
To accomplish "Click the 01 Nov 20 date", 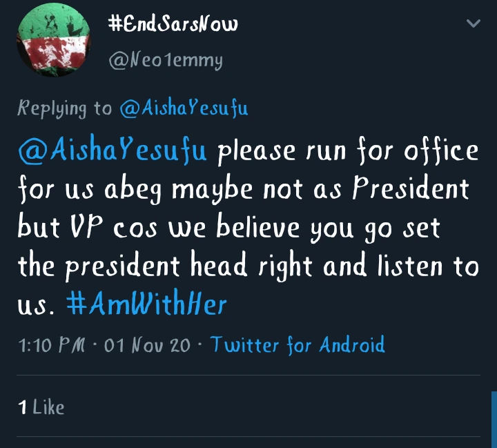I will (146, 344).
